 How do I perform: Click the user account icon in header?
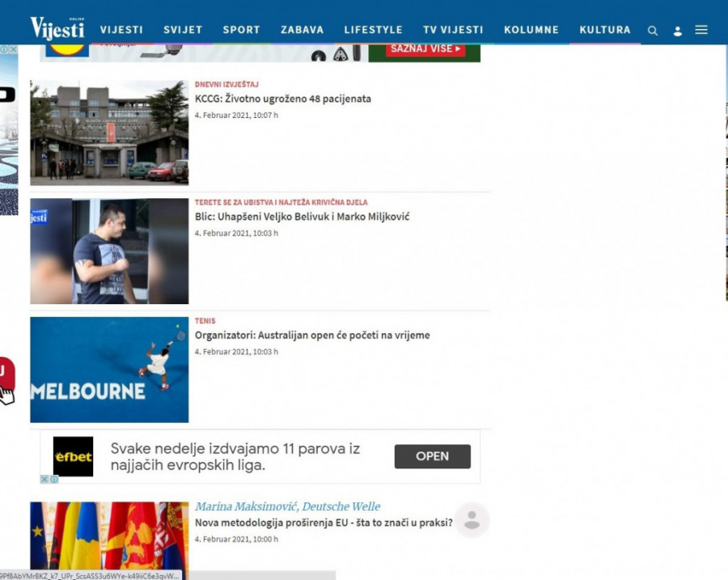[678, 31]
